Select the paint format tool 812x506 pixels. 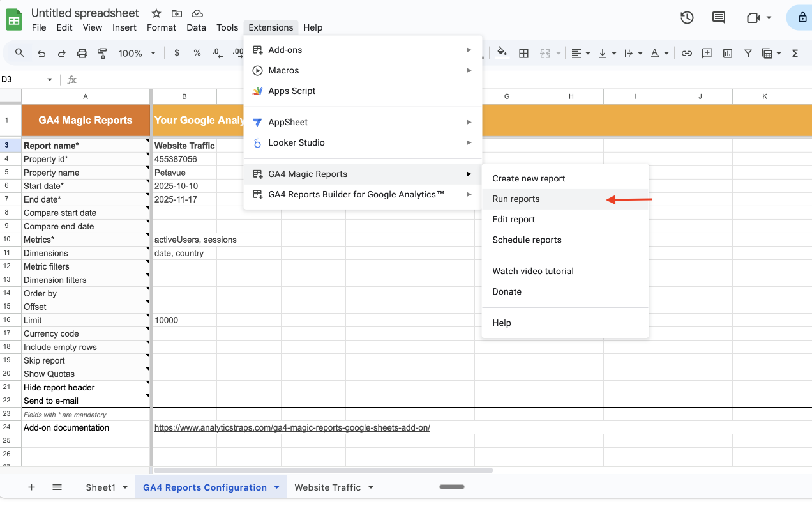[102, 54]
